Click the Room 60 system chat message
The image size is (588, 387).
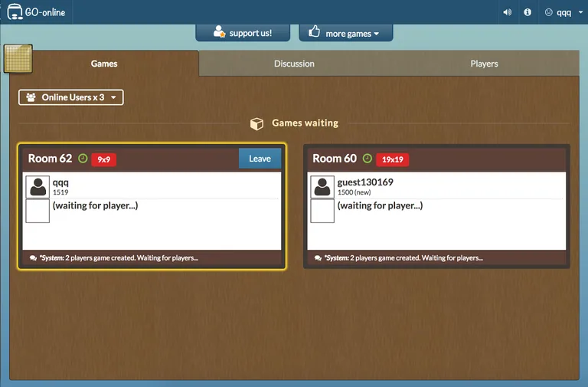(403, 258)
